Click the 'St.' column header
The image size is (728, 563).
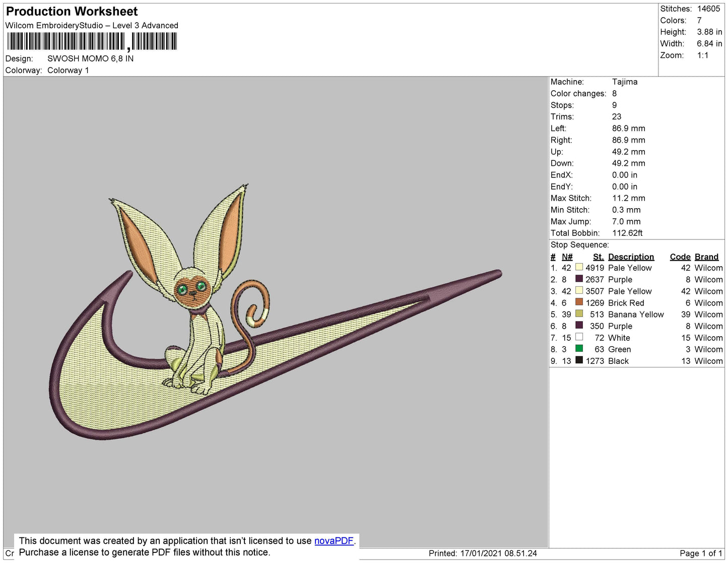coord(598,257)
